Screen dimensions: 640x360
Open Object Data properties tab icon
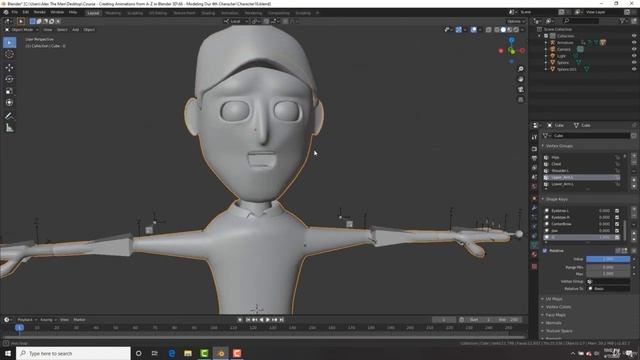pyautogui.click(x=534, y=245)
